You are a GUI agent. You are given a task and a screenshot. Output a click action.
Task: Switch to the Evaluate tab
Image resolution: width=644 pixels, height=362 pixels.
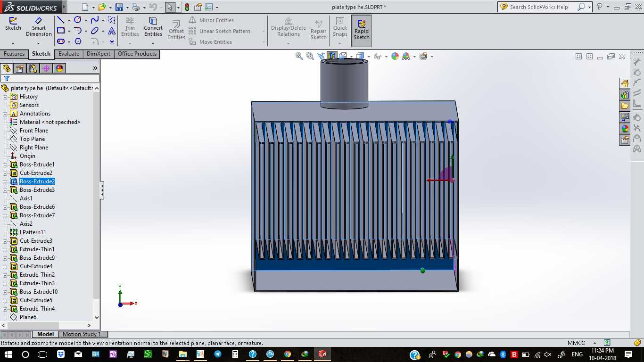point(69,54)
